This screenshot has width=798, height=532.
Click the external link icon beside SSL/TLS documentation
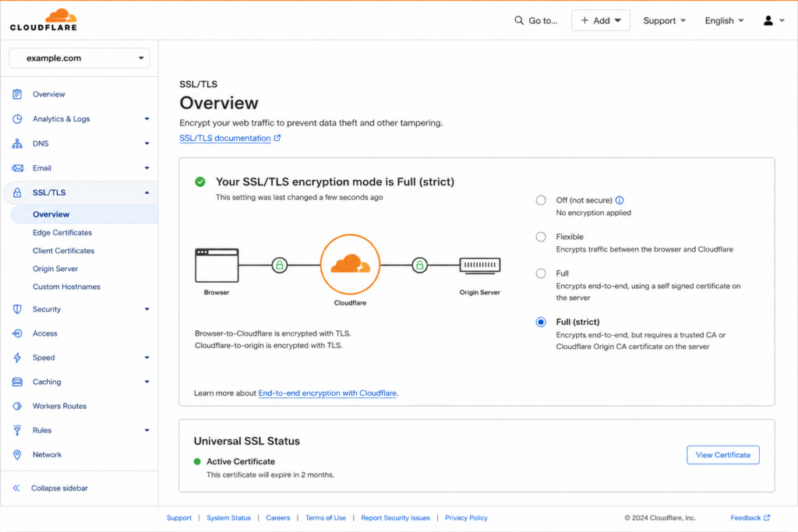point(277,138)
